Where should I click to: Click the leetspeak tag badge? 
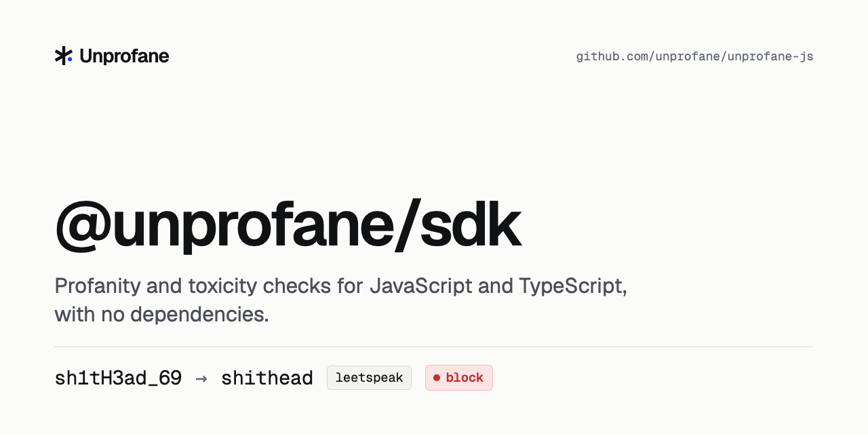point(369,378)
